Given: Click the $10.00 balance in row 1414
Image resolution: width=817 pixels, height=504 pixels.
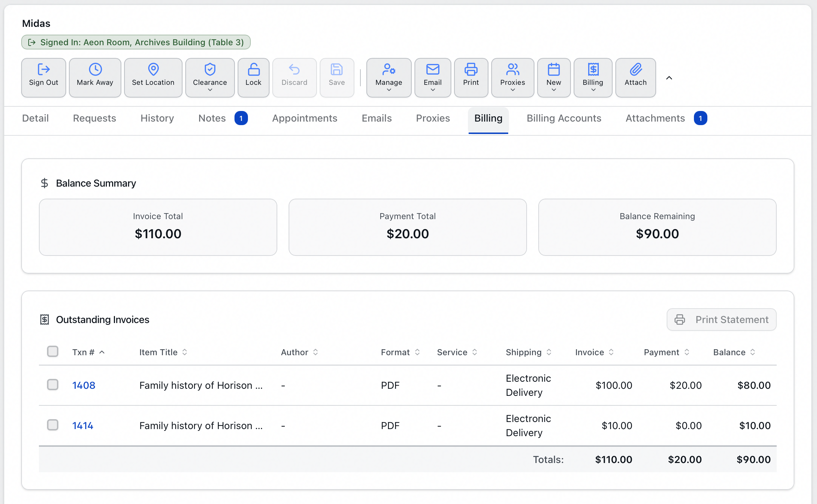Looking at the screenshot, I should (755, 426).
